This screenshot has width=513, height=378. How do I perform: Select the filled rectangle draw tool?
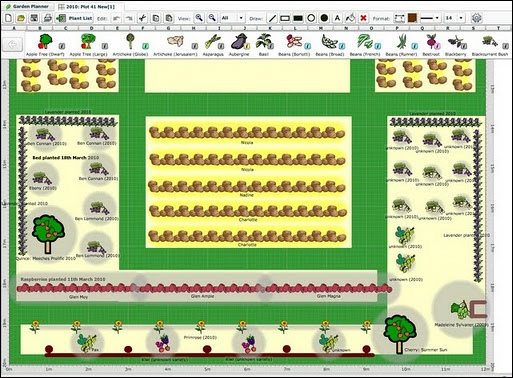[x=298, y=18]
